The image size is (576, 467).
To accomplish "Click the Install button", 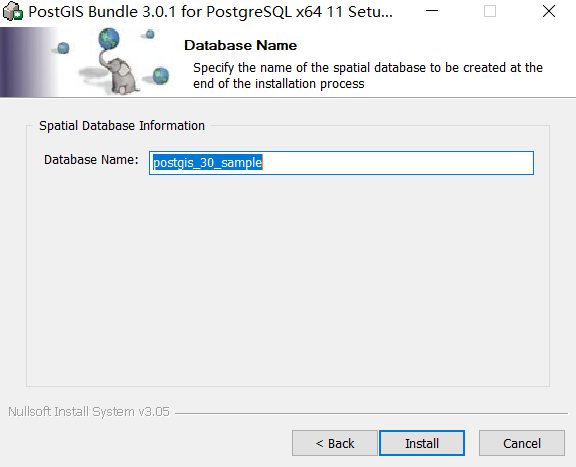I will [422, 443].
